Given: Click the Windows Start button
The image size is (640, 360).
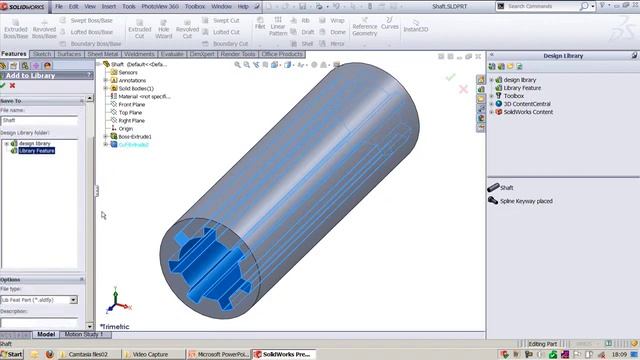Looking at the screenshot, I should coord(12,354).
